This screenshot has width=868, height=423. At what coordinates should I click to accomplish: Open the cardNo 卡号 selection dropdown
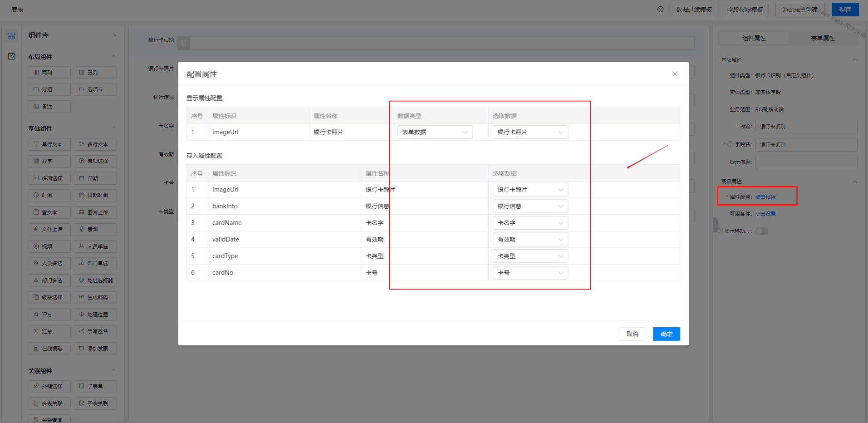pos(530,273)
